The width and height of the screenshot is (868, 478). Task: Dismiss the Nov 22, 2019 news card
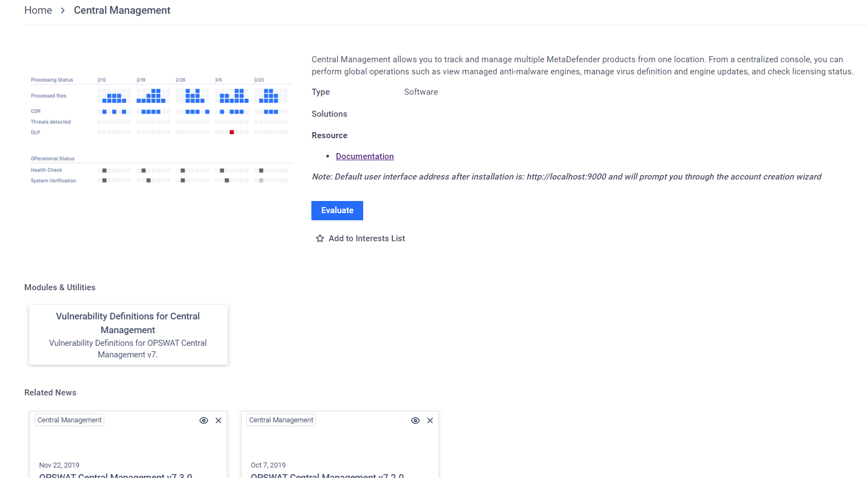coord(219,420)
